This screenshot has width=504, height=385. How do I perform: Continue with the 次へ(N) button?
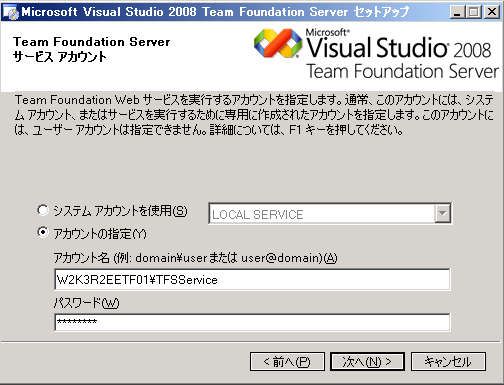click(367, 361)
